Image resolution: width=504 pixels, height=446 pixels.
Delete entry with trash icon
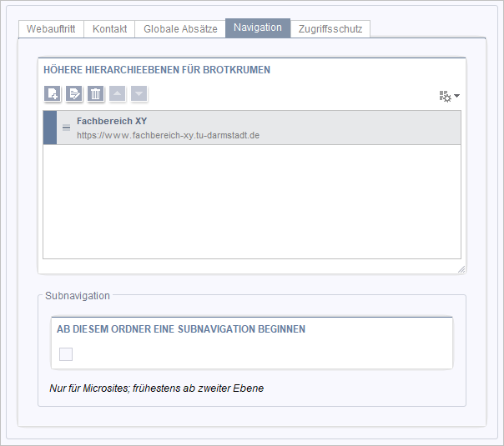[95, 93]
